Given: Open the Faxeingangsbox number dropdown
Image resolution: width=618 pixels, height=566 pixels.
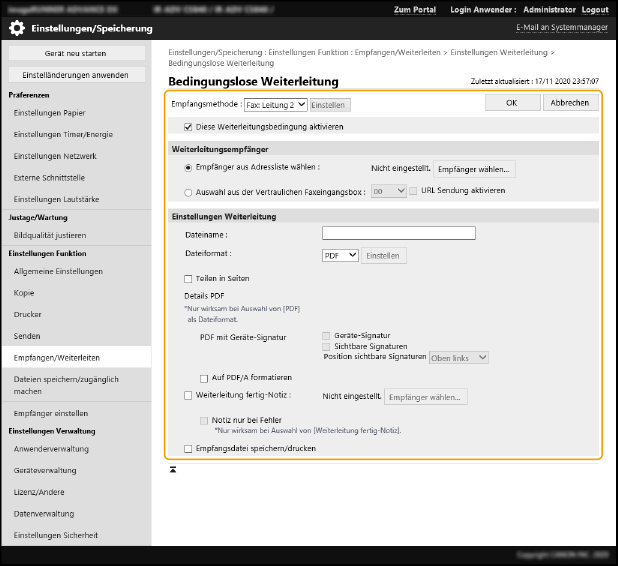Looking at the screenshot, I should (x=388, y=190).
